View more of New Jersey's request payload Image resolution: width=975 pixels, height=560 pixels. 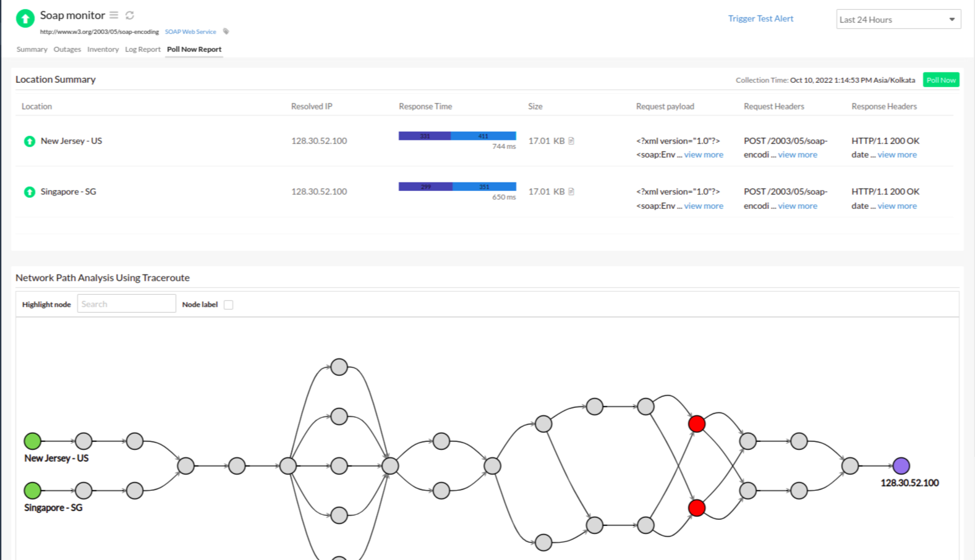pyautogui.click(x=704, y=155)
